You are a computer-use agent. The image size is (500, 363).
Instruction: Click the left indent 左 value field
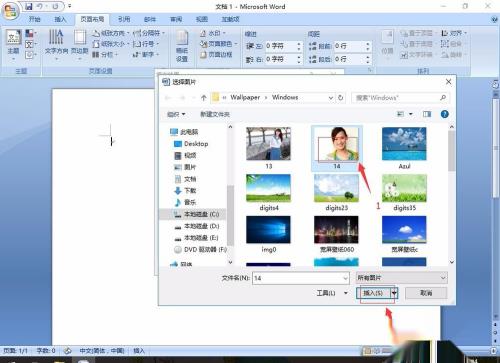[x=280, y=46]
